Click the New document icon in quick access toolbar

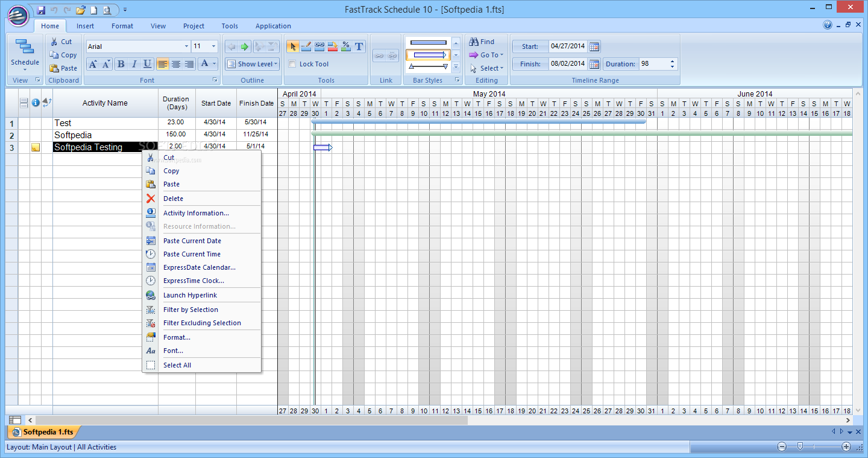[93, 10]
